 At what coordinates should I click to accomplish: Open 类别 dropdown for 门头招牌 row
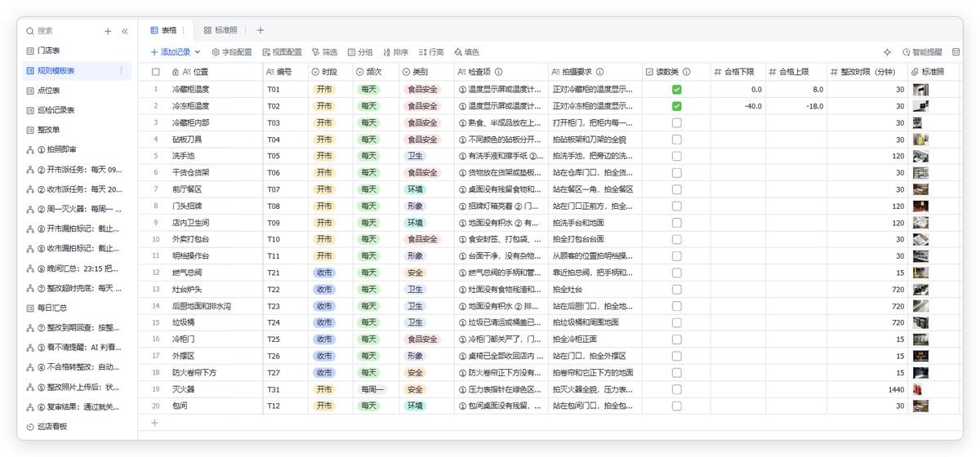(x=416, y=206)
